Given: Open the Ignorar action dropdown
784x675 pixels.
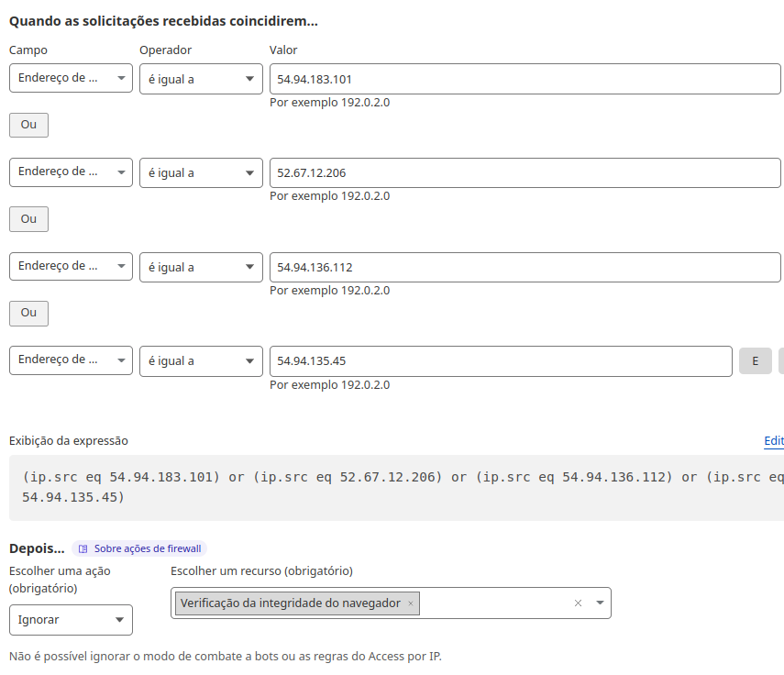Looking at the screenshot, I should pyautogui.click(x=71, y=620).
